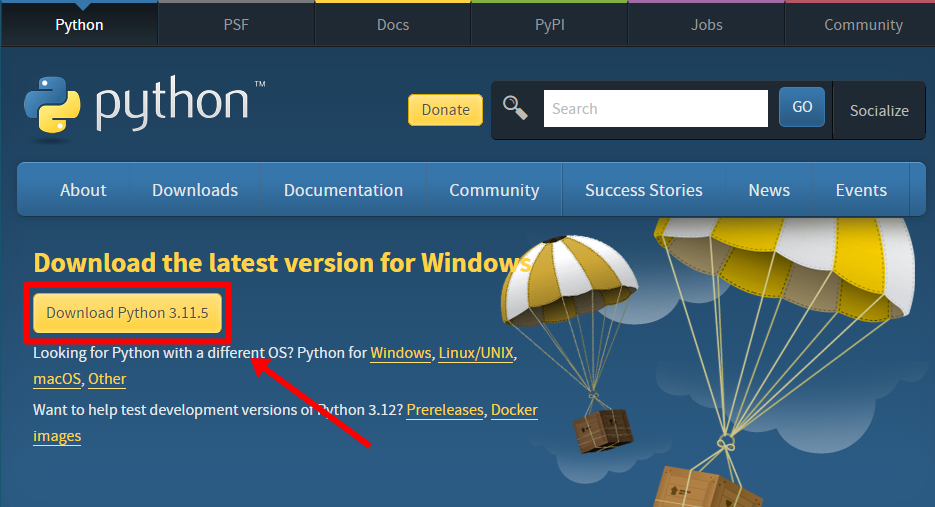
Task: Open the Prereleases link
Action: coord(445,410)
